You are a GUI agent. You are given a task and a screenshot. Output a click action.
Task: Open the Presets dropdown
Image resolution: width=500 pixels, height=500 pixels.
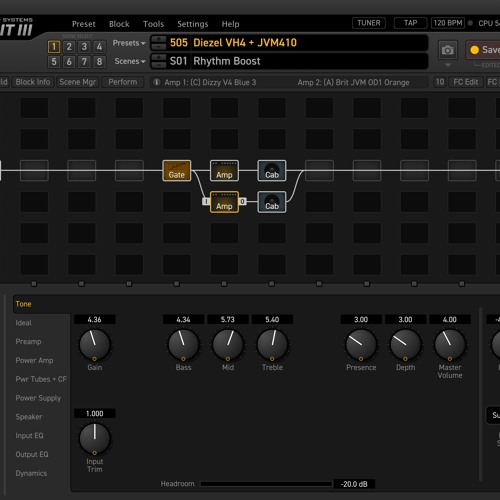tap(129, 43)
